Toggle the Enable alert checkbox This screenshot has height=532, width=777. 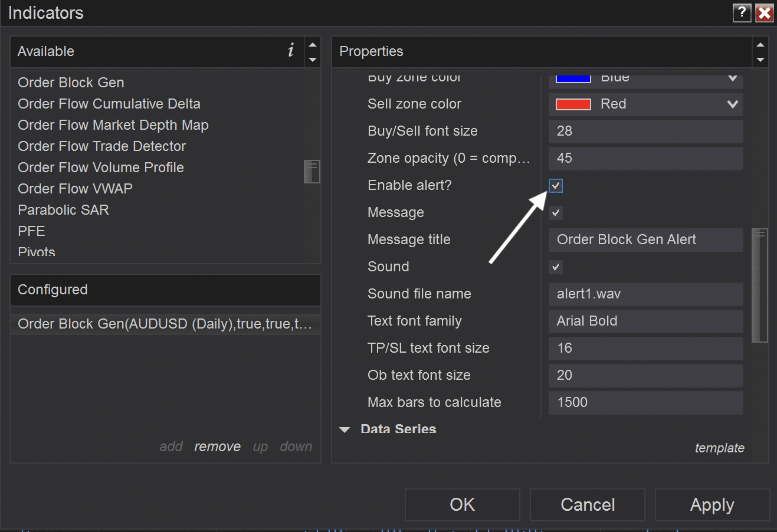[556, 186]
